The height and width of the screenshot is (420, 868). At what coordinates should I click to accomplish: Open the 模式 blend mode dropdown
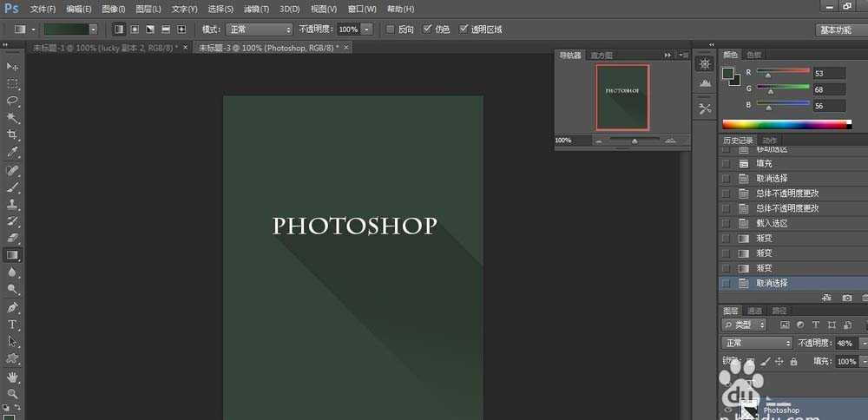(259, 30)
